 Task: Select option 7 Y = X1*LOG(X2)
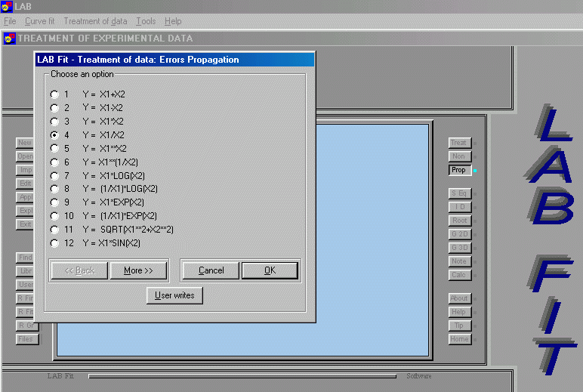point(54,175)
